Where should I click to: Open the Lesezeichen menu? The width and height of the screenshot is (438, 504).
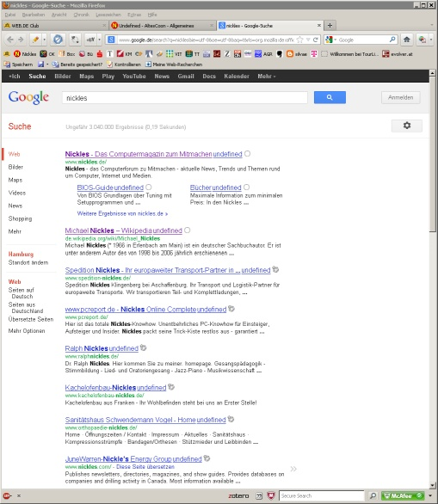point(108,15)
